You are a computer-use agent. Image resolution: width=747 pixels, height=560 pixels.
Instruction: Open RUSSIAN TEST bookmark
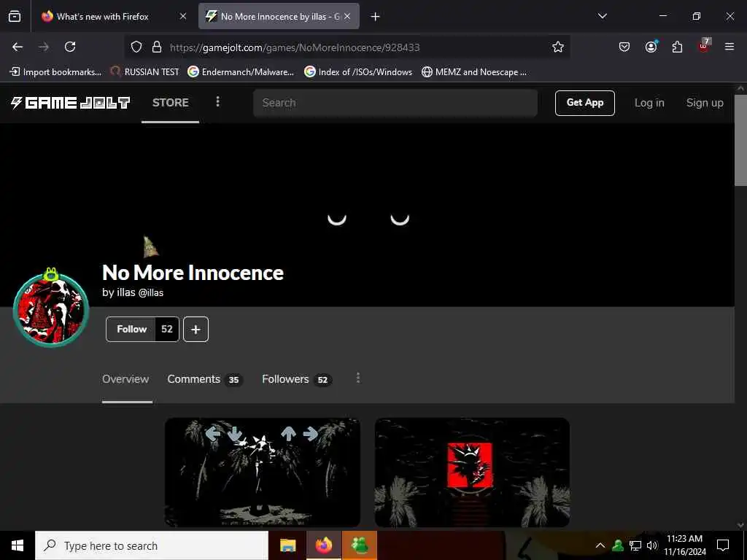tap(144, 72)
